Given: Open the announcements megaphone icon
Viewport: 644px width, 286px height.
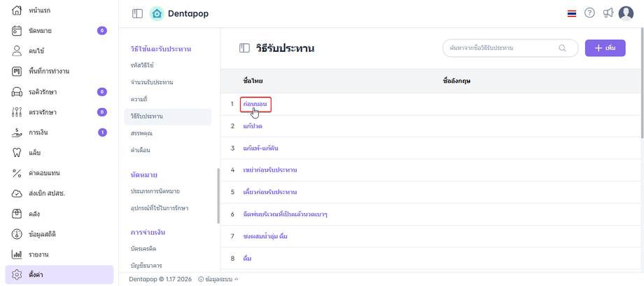Looking at the screenshot, I should (x=608, y=13).
